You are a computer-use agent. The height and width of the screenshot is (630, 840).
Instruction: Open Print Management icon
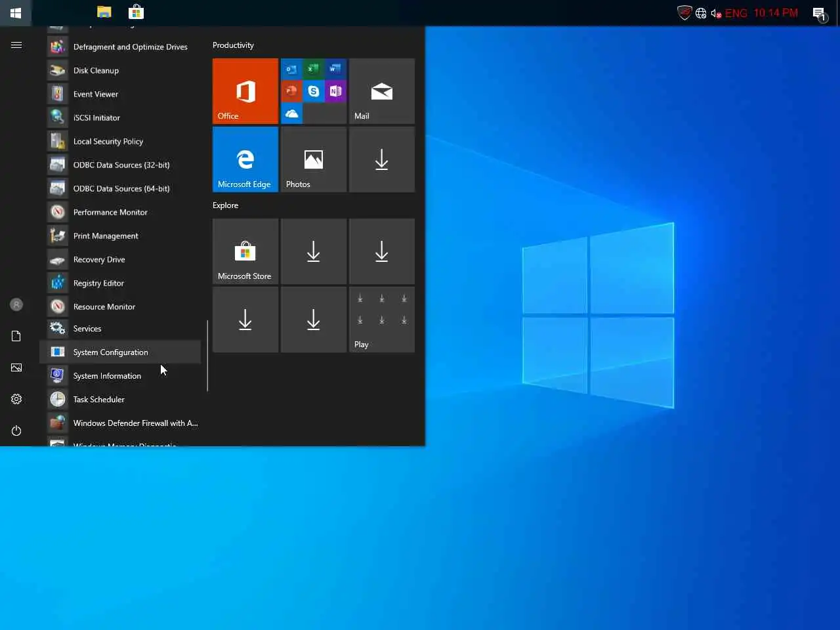tap(58, 236)
